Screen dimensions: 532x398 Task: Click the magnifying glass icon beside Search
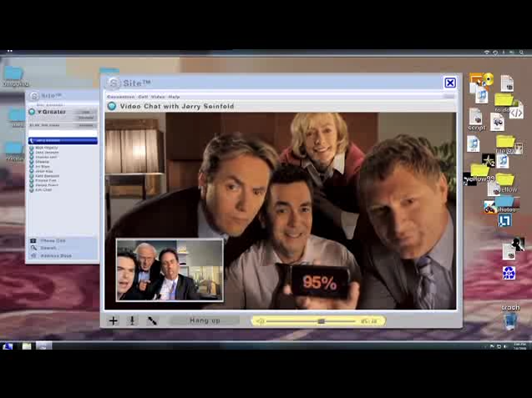click(33, 248)
